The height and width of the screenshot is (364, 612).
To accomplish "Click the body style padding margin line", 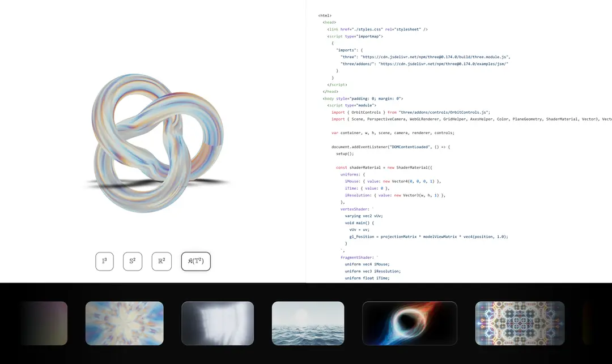I will pyautogui.click(x=363, y=99).
